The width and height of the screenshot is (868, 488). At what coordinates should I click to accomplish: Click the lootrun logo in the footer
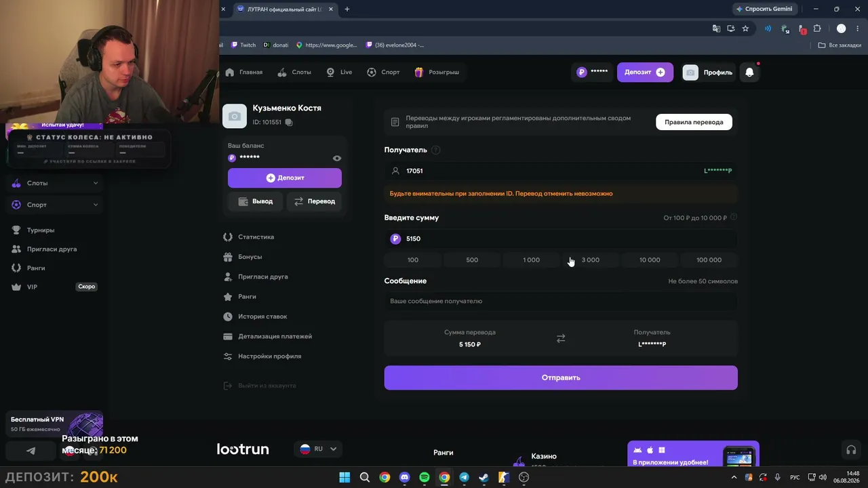243,449
